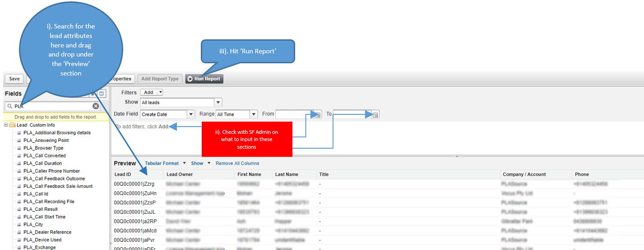Select PLA_Call Result field
Screen dimensions: 644x250
(41, 209)
